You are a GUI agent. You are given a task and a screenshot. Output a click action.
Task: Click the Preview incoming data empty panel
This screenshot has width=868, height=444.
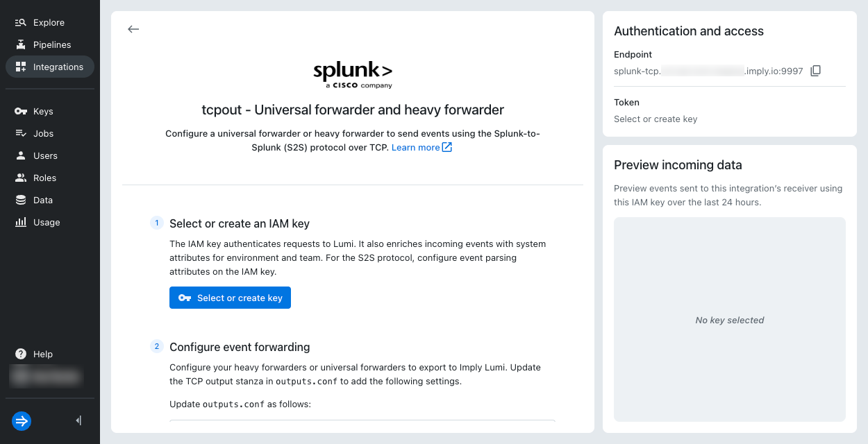click(729, 319)
